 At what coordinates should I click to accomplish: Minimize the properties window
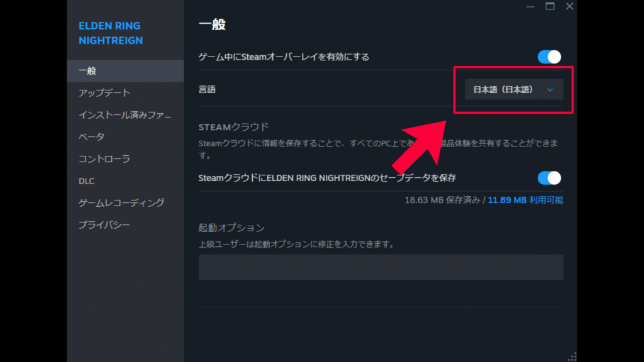(x=530, y=6)
